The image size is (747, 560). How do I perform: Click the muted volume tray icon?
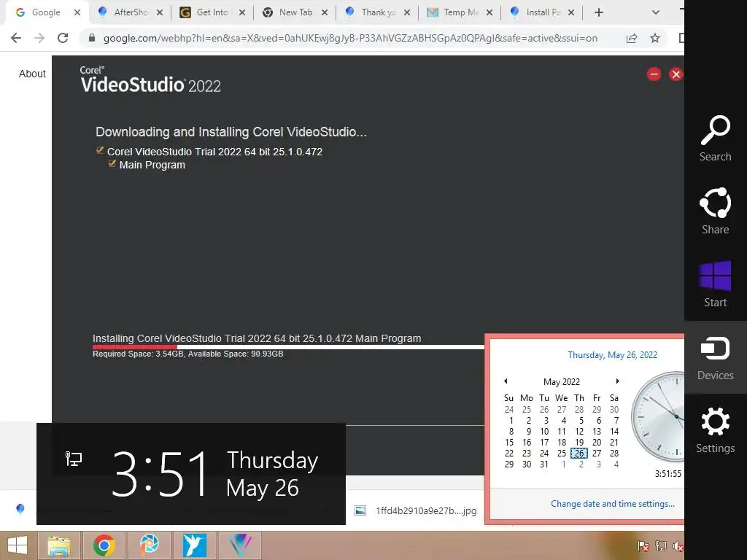coord(678,546)
